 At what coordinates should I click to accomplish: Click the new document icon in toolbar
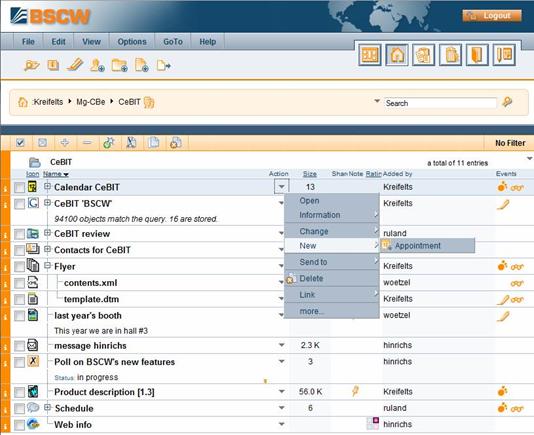tap(141, 65)
